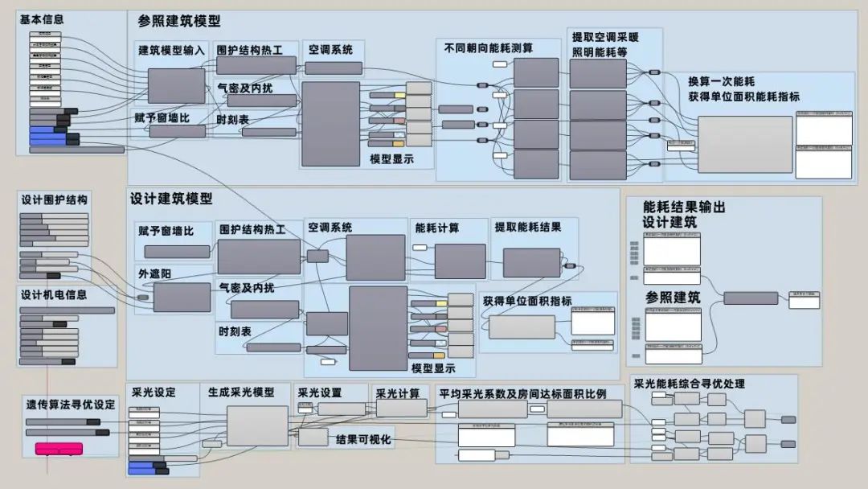Select the 采光计算 component node
This screenshot has height=489, width=868.
tap(400, 407)
